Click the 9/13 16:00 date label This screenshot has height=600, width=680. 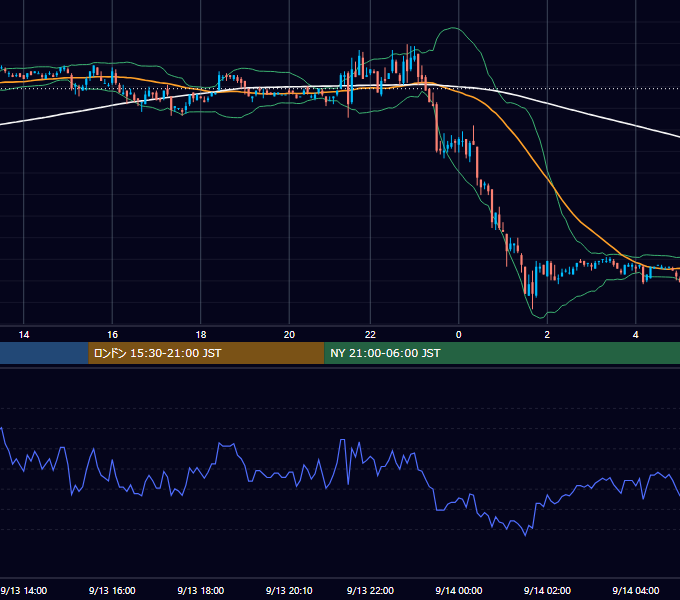pos(112,590)
